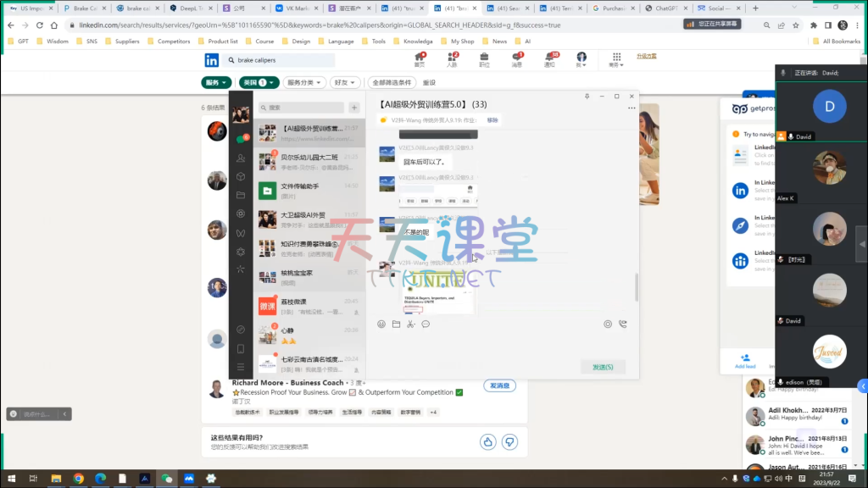
Task: Click the 发送(S) send button
Action: pyautogui.click(x=603, y=367)
